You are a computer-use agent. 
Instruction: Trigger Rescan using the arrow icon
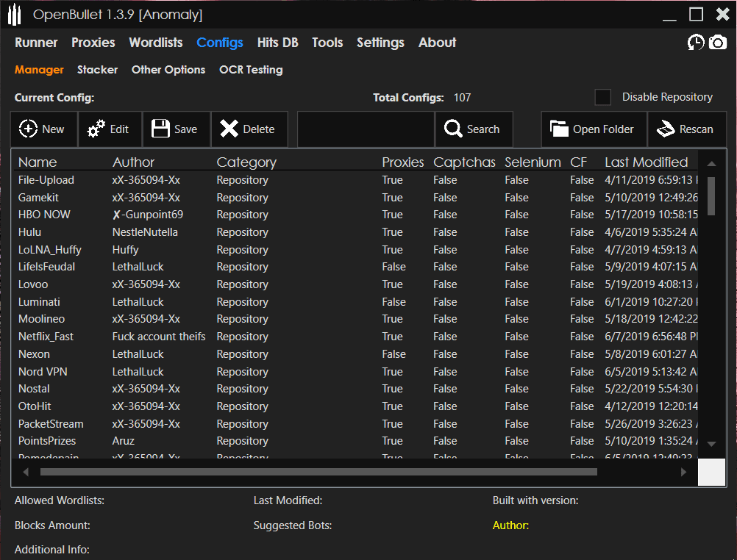coord(664,129)
